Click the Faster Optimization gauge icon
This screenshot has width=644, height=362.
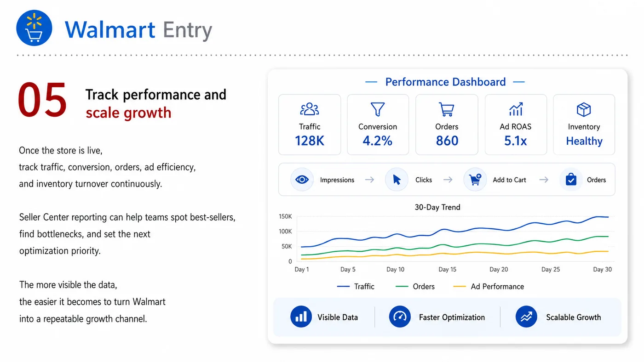tap(400, 317)
